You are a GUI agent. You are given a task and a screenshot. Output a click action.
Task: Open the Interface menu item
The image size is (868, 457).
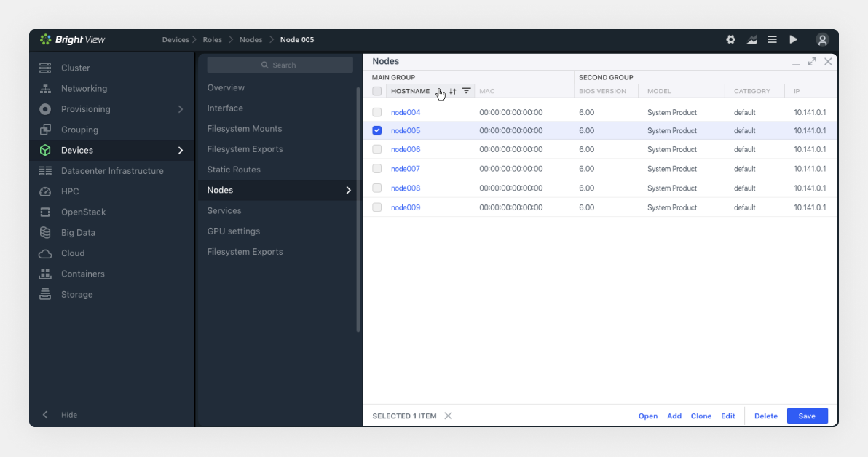pos(225,108)
